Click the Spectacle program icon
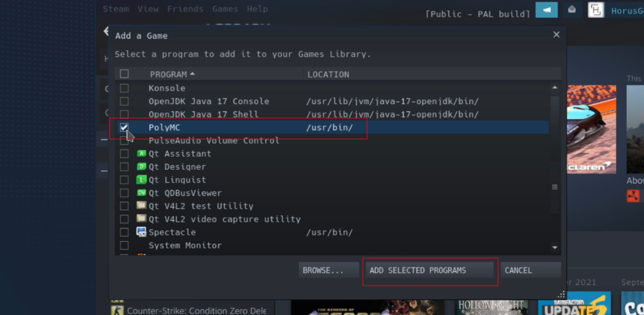The image size is (644, 315). point(141,232)
